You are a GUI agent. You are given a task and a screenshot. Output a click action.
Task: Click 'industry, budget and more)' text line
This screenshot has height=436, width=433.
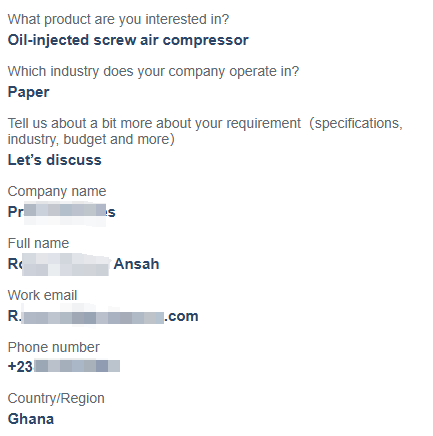(x=91, y=140)
